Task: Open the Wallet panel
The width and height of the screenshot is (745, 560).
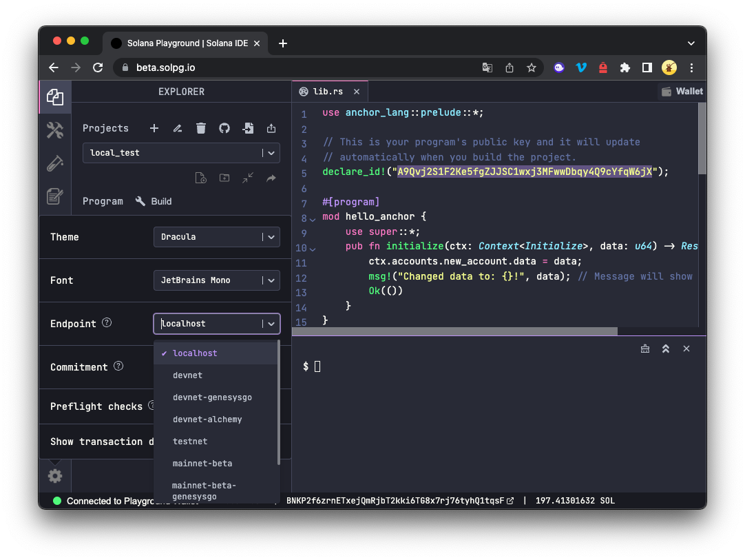Action: coord(681,90)
